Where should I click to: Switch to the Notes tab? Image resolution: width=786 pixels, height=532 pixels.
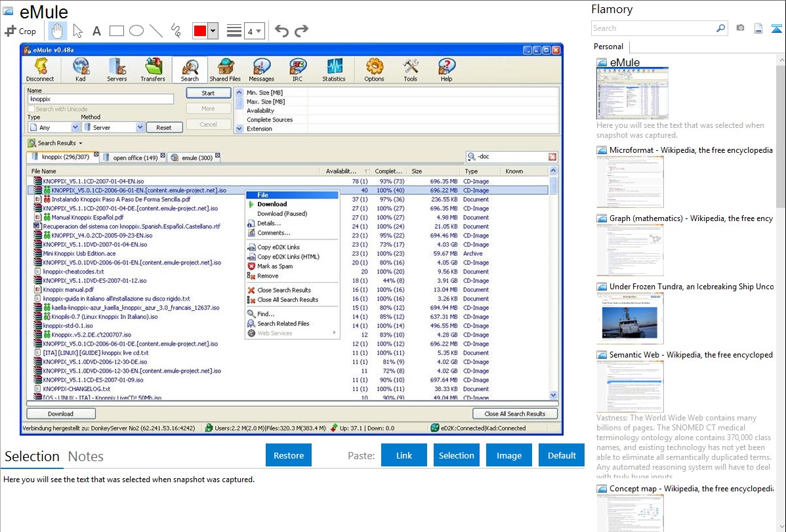coord(86,457)
